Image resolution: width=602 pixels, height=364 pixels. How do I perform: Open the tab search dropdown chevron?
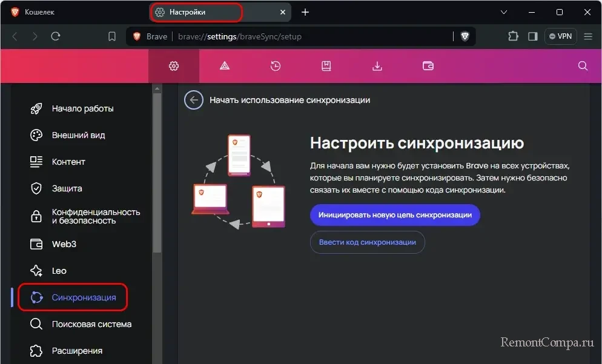pos(503,12)
